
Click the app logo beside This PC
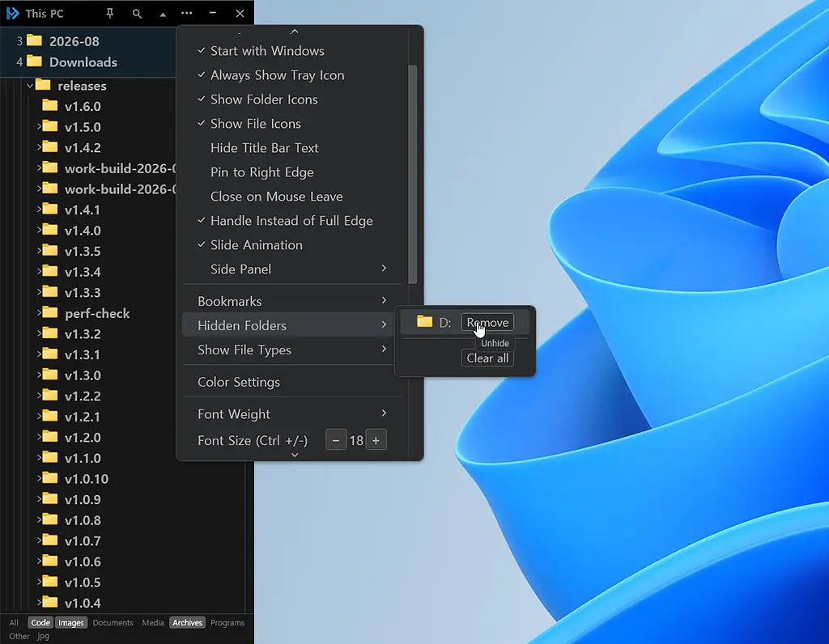[13, 13]
